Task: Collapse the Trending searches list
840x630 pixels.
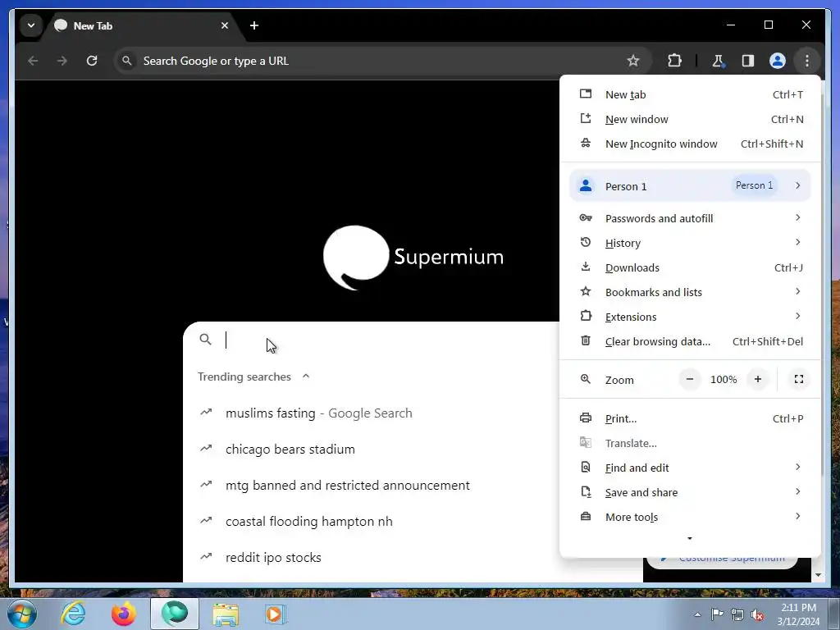Action: pyautogui.click(x=306, y=376)
